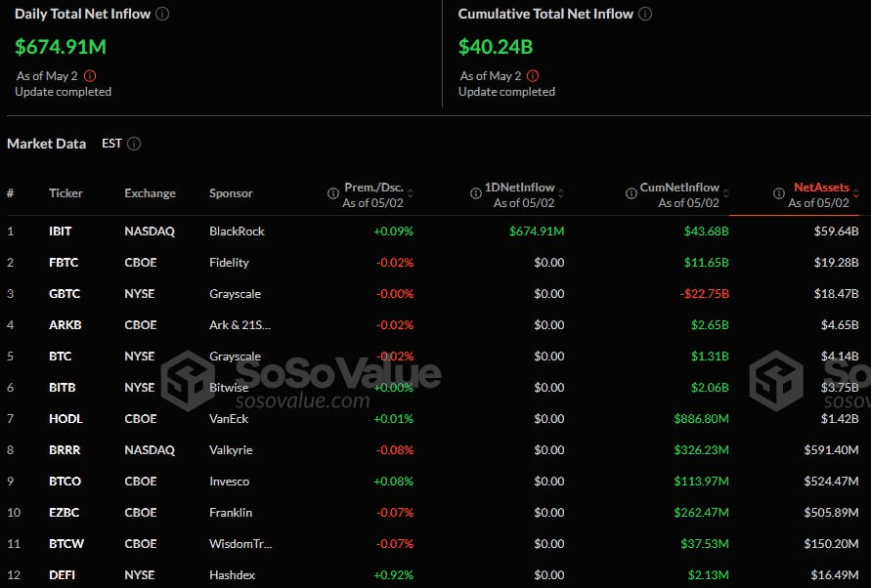The width and height of the screenshot is (871, 588).
Task: Click red alert icon next to daily As of May 2
Action: click(x=89, y=76)
